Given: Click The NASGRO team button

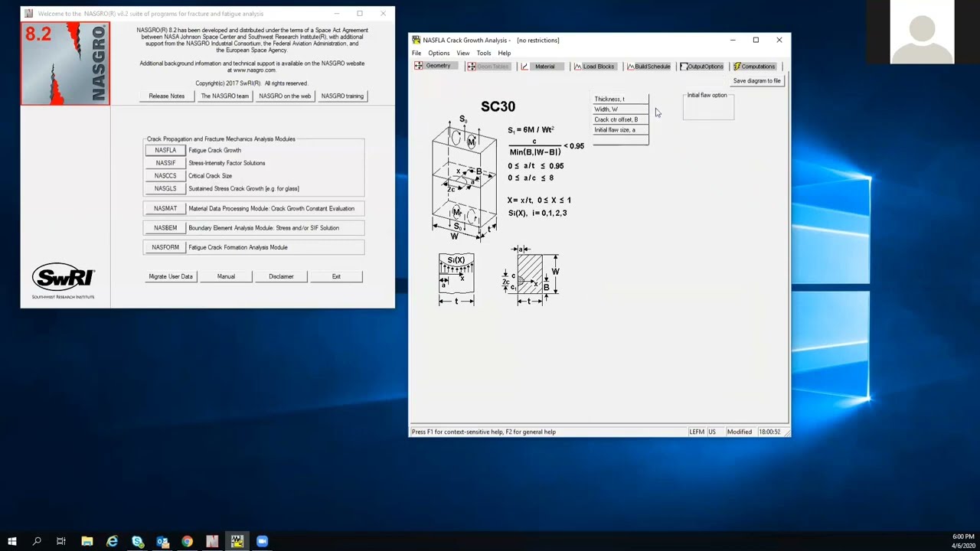Looking at the screenshot, I should [x=225, y=96].
